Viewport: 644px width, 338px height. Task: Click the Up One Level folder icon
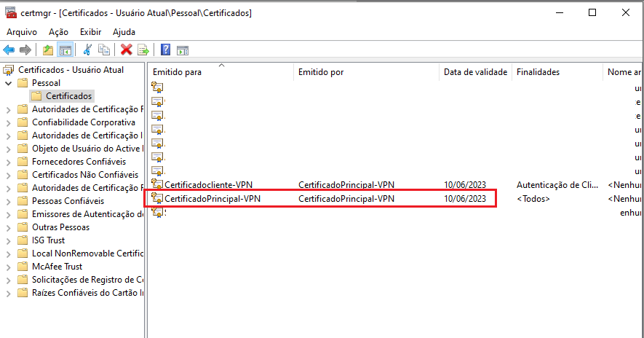[x=48, y=50]
